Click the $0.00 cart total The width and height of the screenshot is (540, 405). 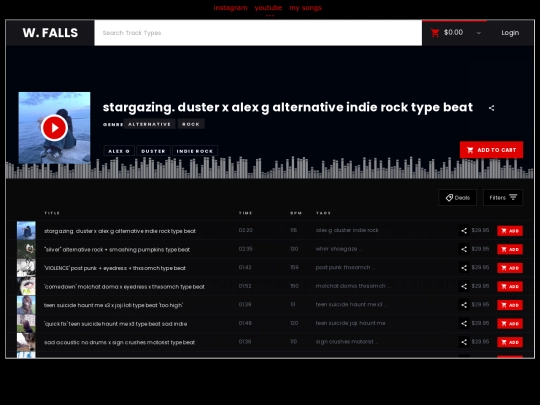pos(454,32)
